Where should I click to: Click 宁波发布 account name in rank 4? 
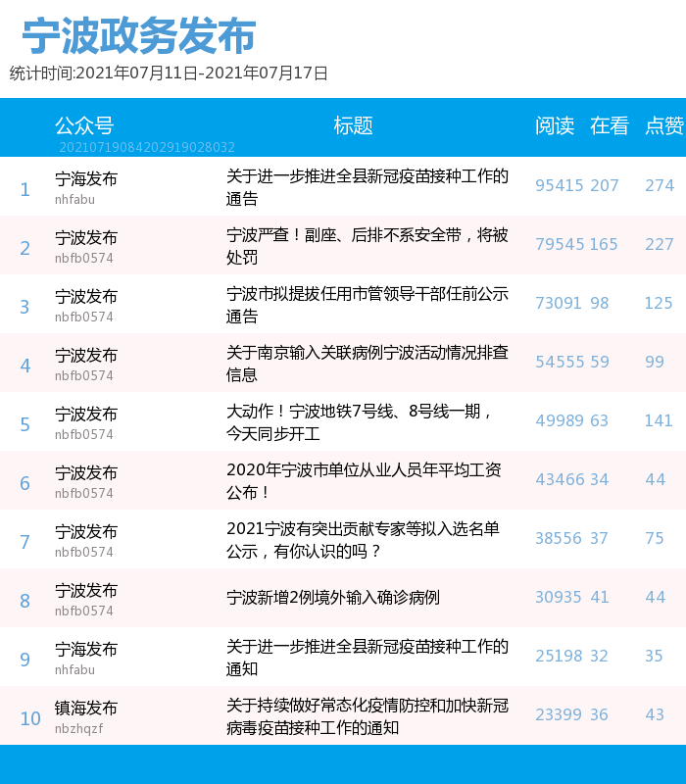[86, 355]
